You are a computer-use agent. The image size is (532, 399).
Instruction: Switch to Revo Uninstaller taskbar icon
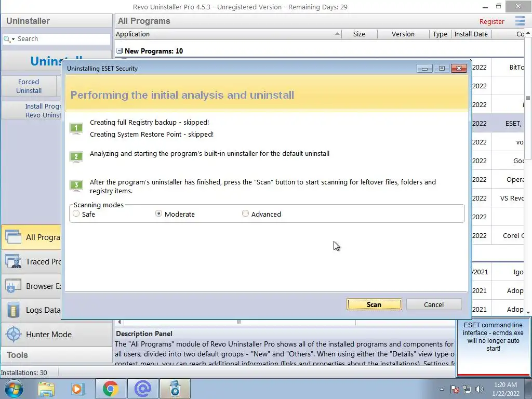coord(175,389)
